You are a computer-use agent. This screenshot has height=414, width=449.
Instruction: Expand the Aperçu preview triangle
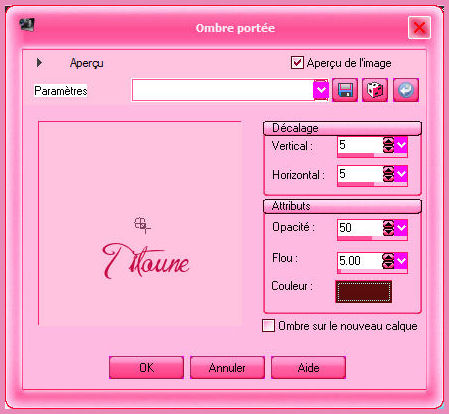click(x=39, y=62)
